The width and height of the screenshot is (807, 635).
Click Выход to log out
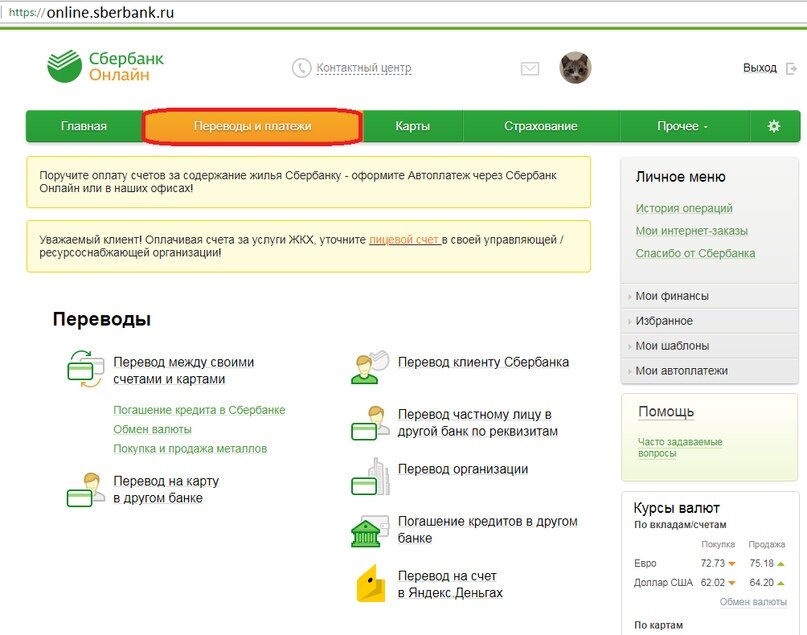click(760, 68)
